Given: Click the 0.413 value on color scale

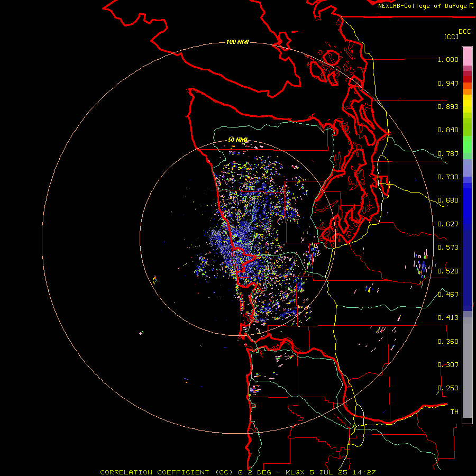Looking at the screenshot, I should [448, 318].
